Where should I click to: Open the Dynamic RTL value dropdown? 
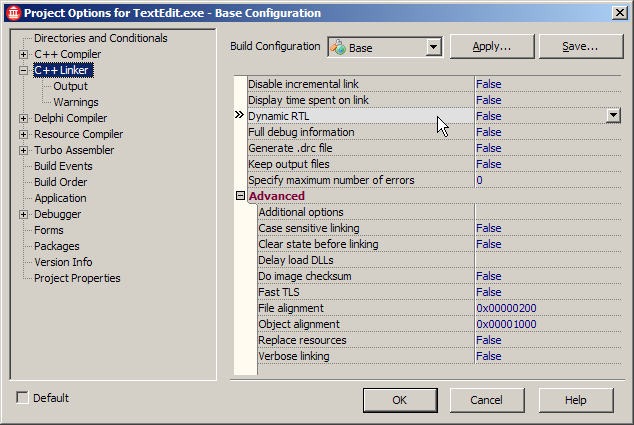point(613,116)
